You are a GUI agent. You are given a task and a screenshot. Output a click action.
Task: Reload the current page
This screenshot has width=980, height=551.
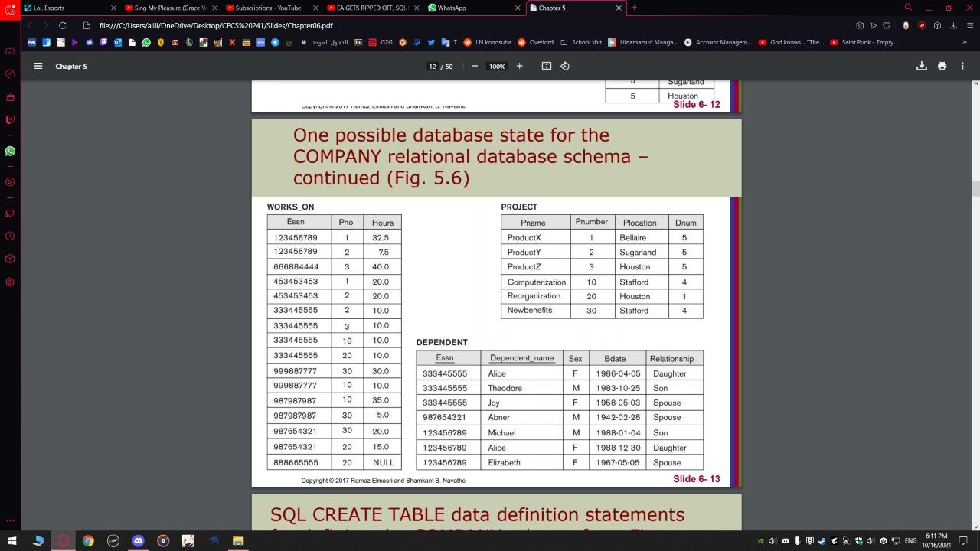click(x=62, y=25)
